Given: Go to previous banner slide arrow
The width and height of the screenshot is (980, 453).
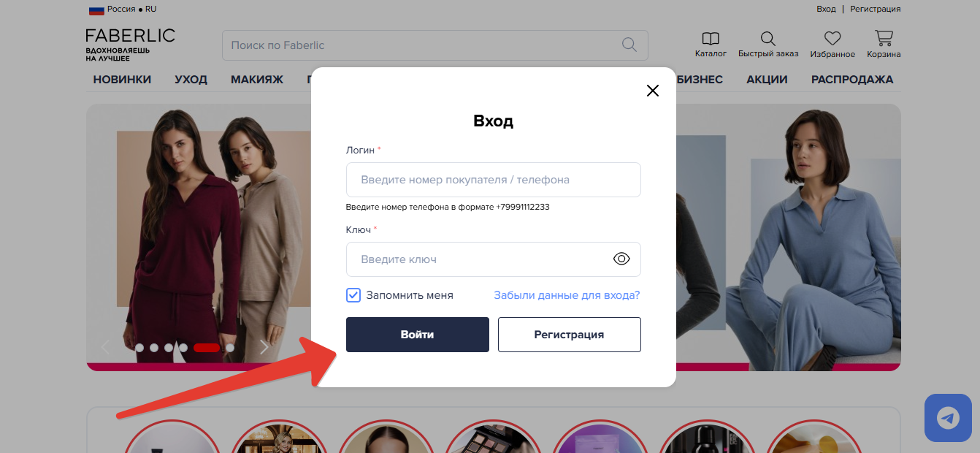Looking at the screenshot, I should [x=106, y=347].
